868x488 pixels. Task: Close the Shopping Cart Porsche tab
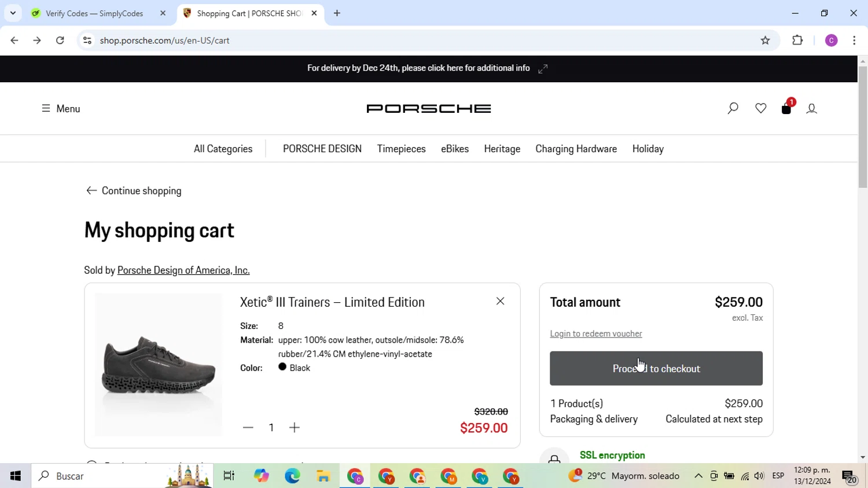click(x=314, y=13)
